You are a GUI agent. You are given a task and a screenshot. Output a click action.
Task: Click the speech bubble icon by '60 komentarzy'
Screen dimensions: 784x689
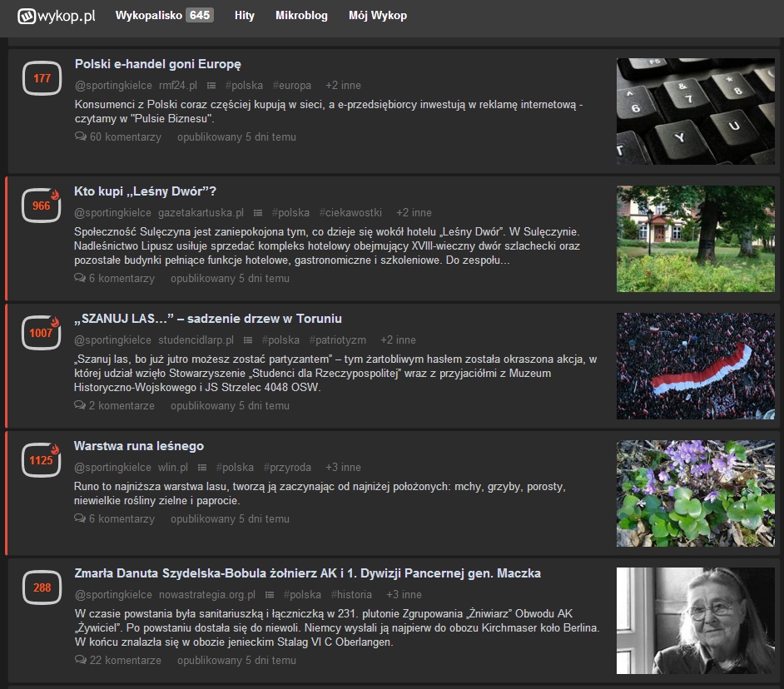tap(81, 136)
